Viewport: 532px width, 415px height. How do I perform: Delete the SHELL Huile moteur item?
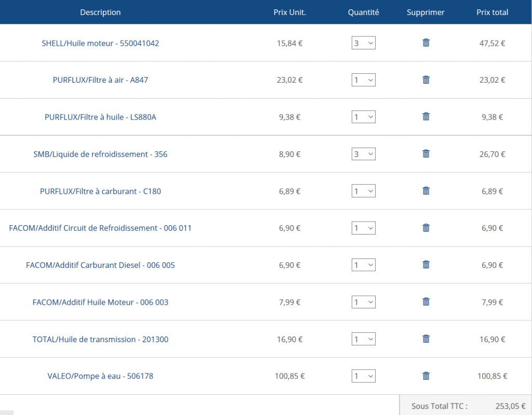pos(426,43)
